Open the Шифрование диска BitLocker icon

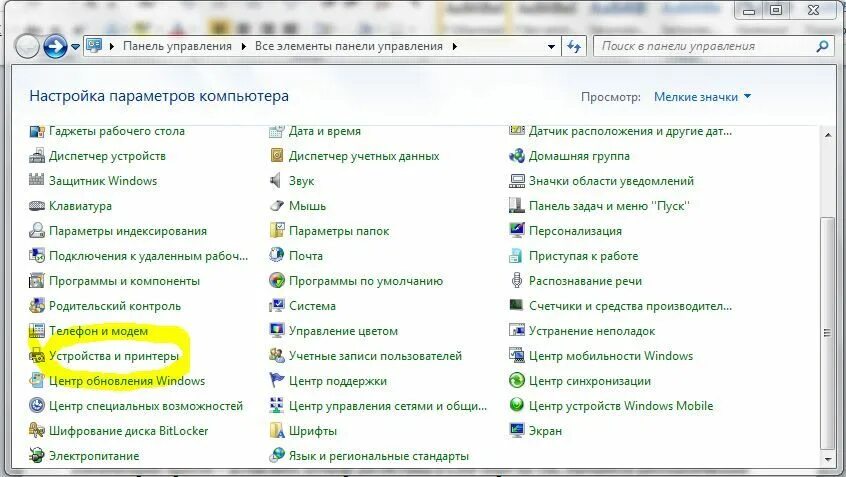tap(37, 431)
